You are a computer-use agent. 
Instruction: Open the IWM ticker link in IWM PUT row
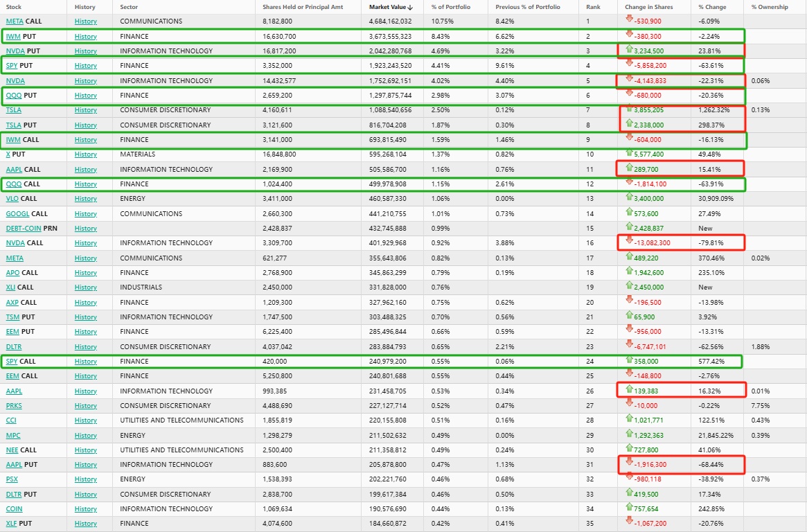(13, 36)
